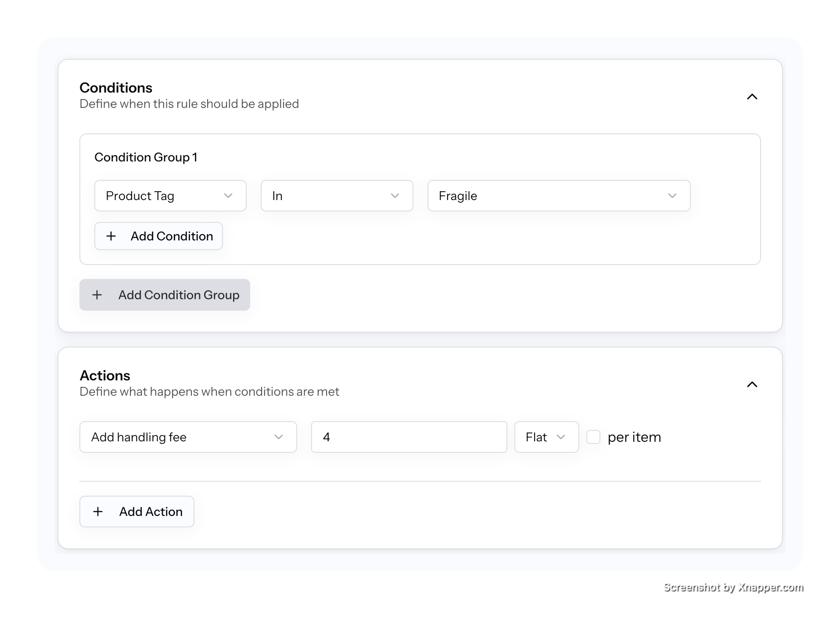
Task: Click the down arrow in Add handling fee field
Action: (278, 437)
